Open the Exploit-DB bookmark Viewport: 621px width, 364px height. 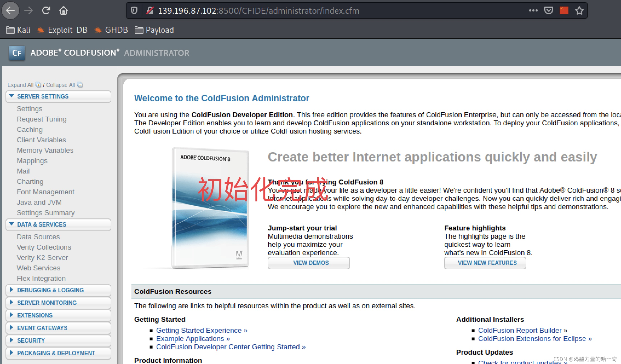click(62, 30)
